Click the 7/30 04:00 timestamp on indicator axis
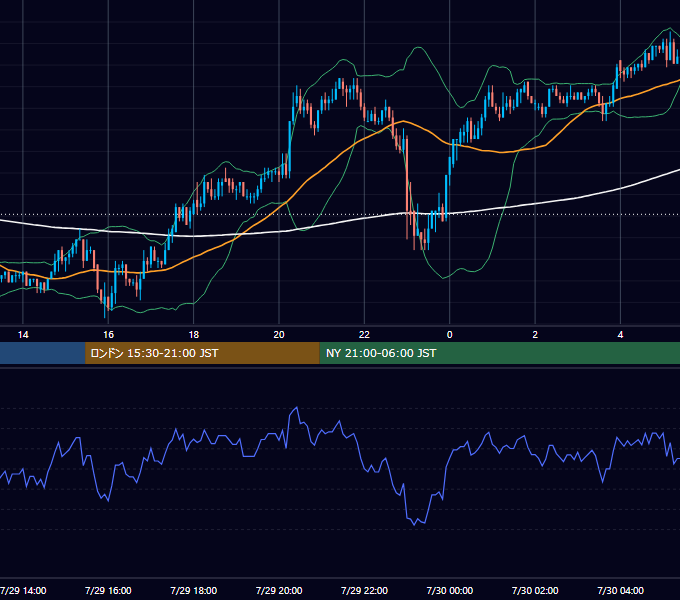 621,590
